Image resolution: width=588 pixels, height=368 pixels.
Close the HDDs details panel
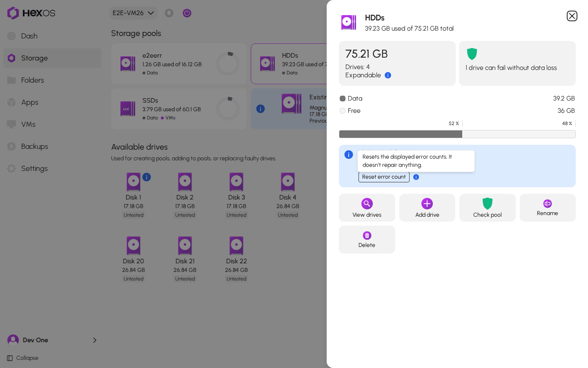[572, 16]
